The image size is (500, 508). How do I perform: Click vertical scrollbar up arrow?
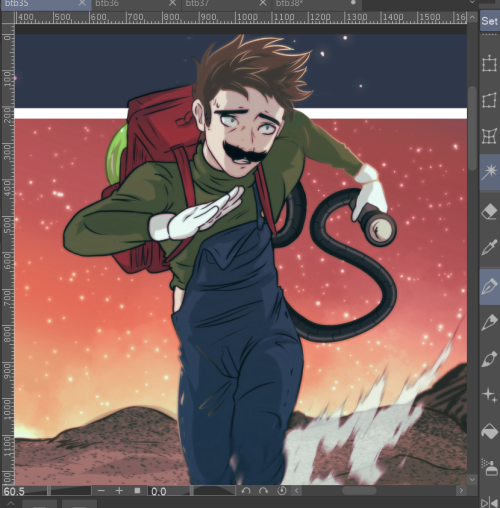(472, 17)
